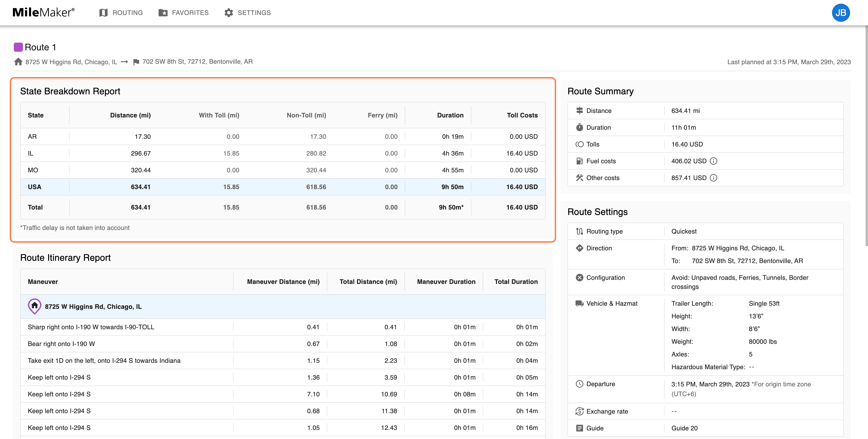Click 'Sharp right onto I-190 W' maneuver

click(91, 327)
